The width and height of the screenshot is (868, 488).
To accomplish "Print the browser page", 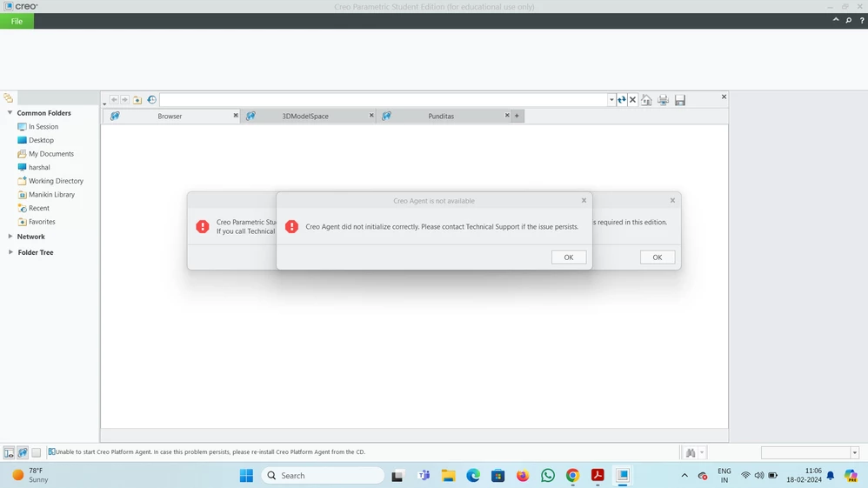I will 664,100.
